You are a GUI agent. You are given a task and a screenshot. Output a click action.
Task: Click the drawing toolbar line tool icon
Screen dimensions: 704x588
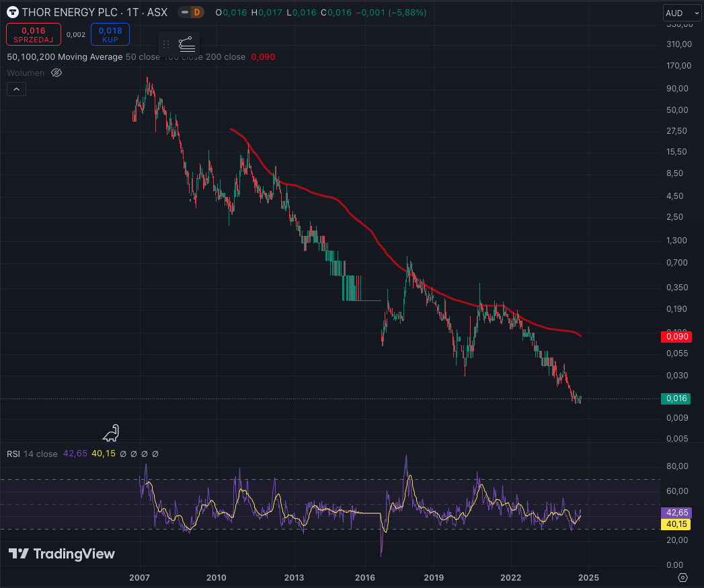[x=187, y=44]
